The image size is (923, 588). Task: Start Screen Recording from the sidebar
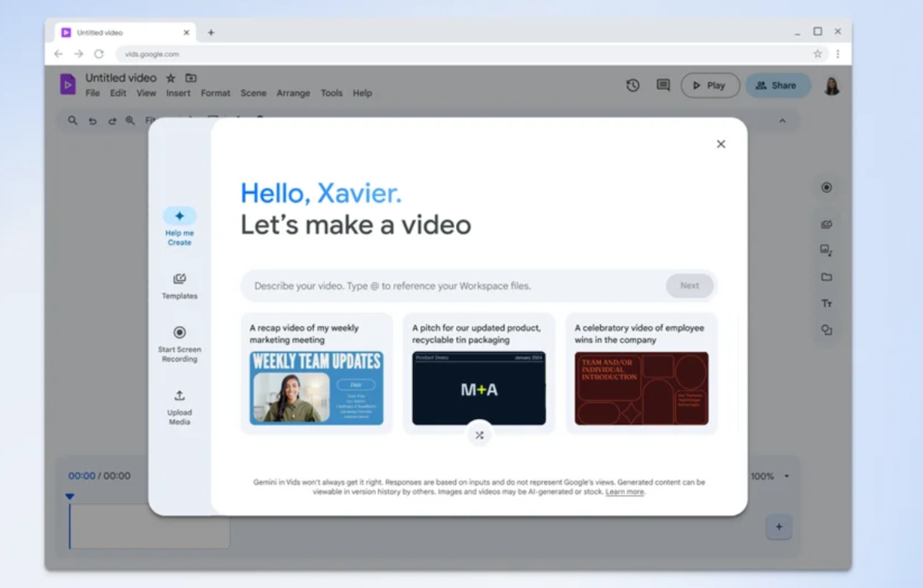click(179, 333)
